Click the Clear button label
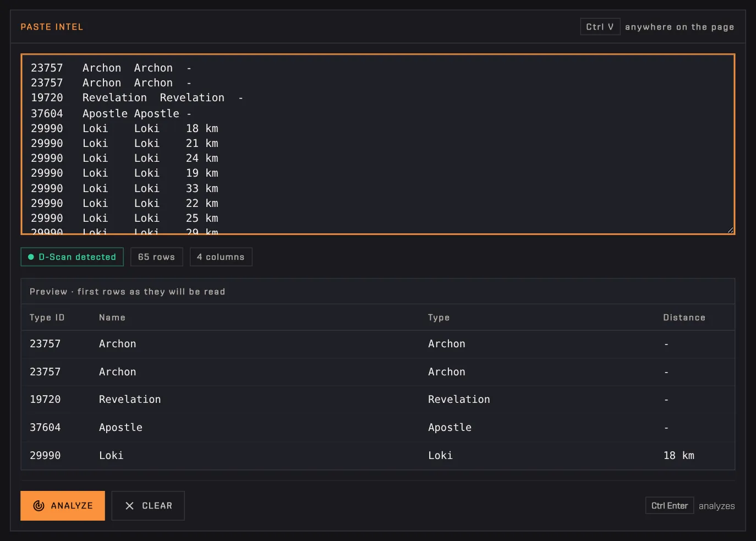 point(157,506)
